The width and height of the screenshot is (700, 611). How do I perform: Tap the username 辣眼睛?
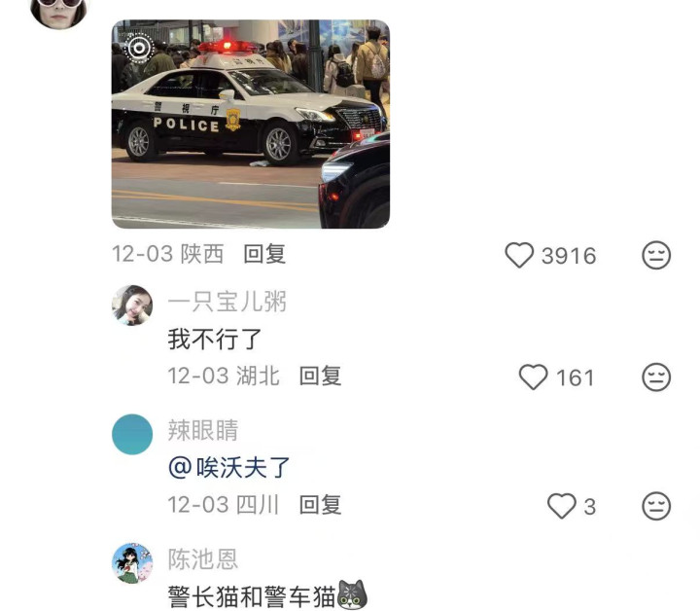[x=203, y=431]
